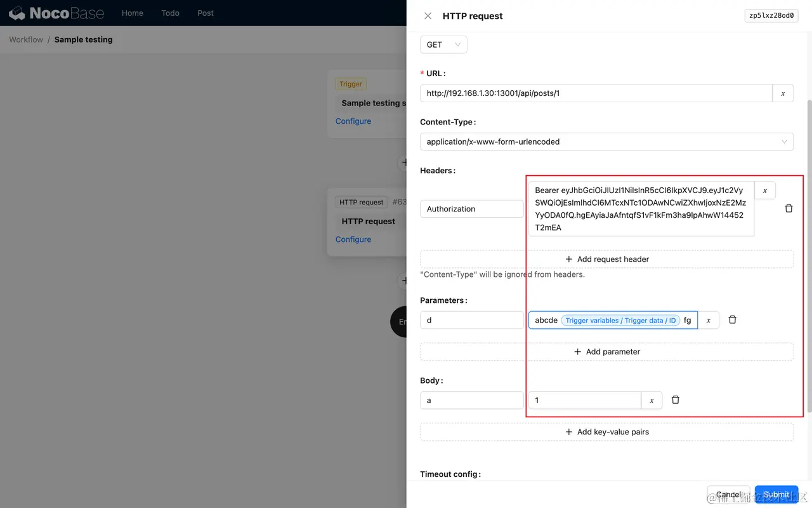Click Configure link on Trigger node
Screen dimensions: 812x508
pyautogui.click(x=353, y=121)
